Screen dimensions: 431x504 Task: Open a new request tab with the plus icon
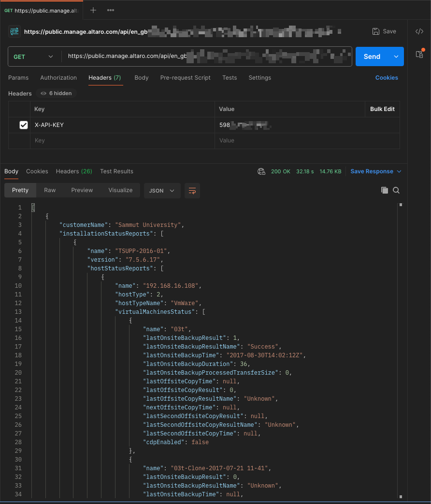pyautogui.click(x=93, y=10)
